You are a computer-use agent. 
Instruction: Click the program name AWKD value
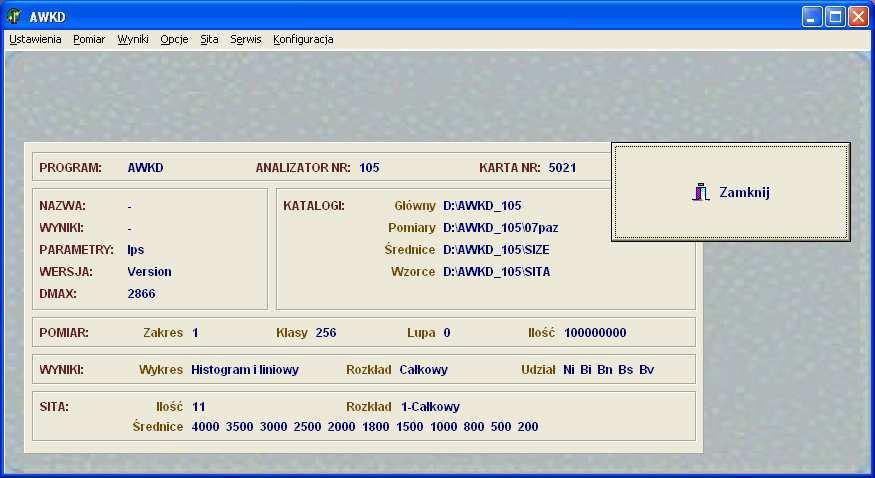click(x=145, y=168)
